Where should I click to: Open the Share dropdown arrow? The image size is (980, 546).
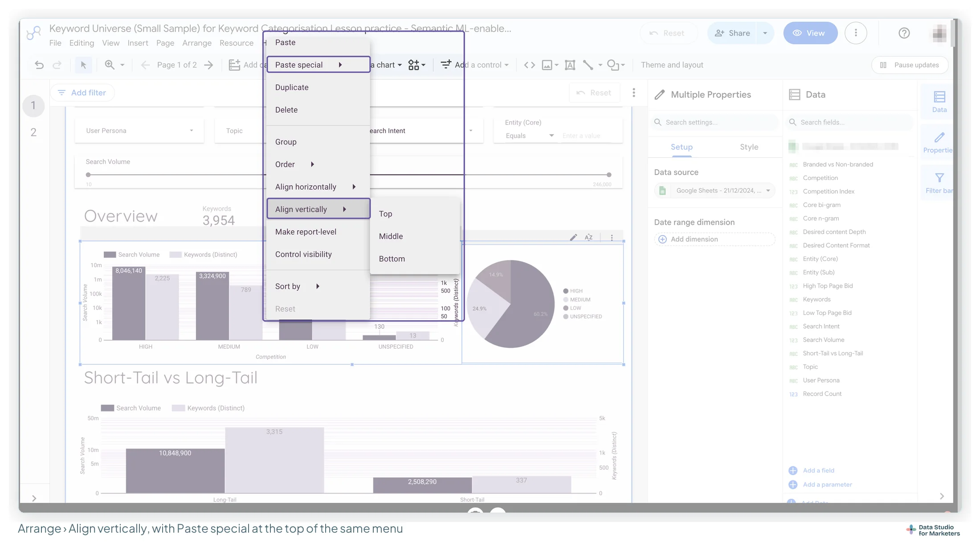point(765,33)
